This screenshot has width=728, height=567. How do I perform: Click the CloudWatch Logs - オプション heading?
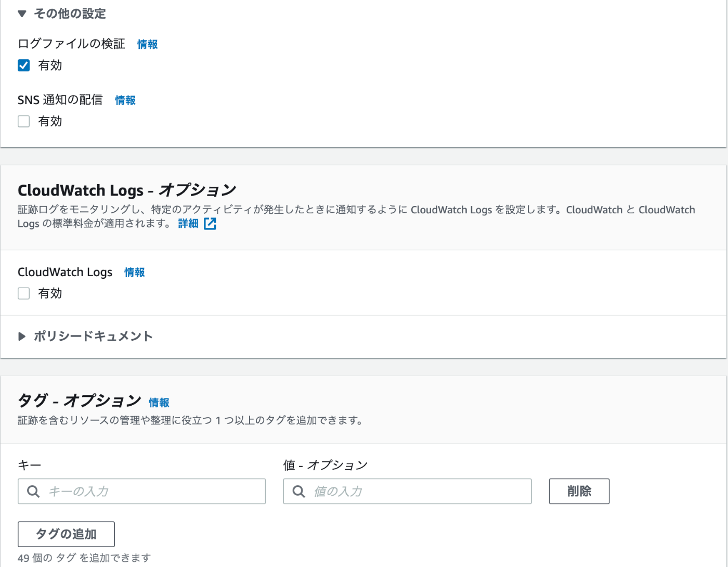click(x=127, y=190)
